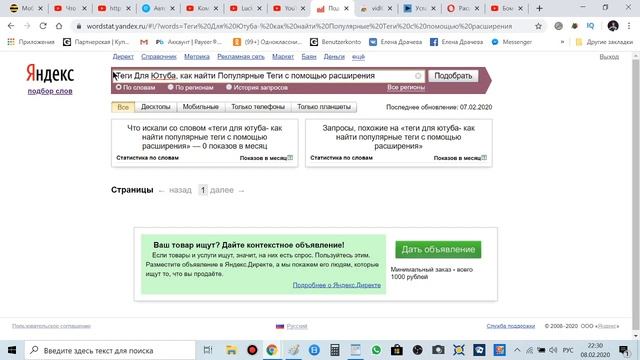This screenshot has width=640, height=360.
Task: Clear the Wordstat search field
Action: click(x=418, y=76)
